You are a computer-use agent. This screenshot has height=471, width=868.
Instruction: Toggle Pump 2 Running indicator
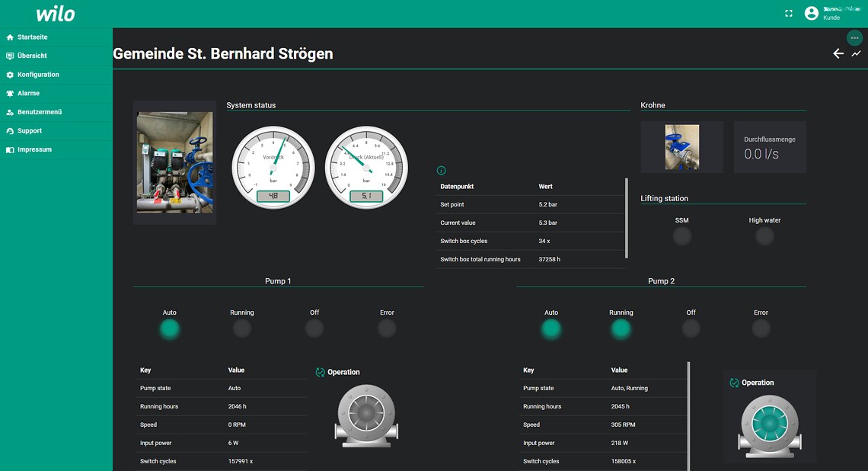[x=621, y=328]
